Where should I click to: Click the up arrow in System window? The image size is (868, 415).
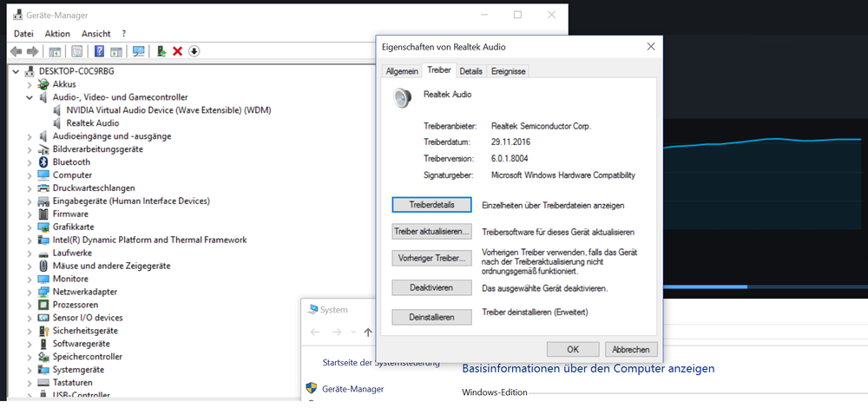pos(368,332)
